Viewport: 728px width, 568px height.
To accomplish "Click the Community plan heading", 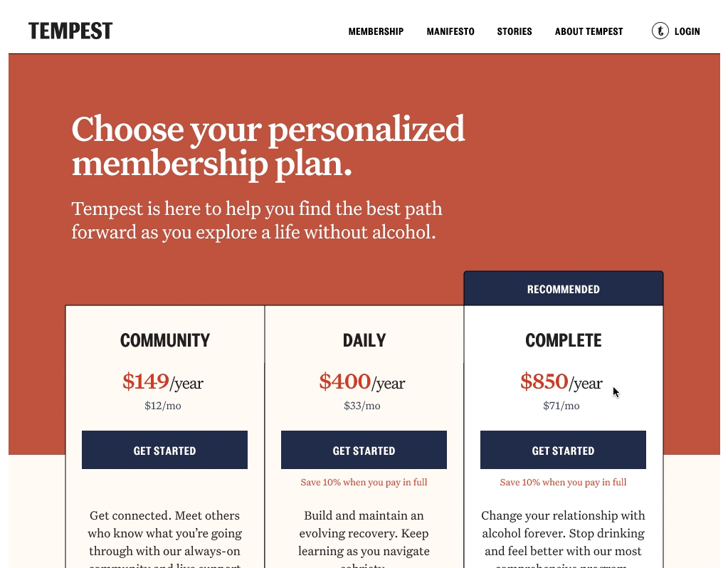I will click(x=164, y=340).
